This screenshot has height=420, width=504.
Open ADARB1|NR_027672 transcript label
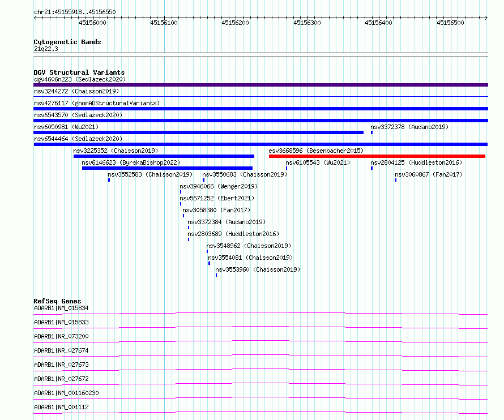click(61, 379)
